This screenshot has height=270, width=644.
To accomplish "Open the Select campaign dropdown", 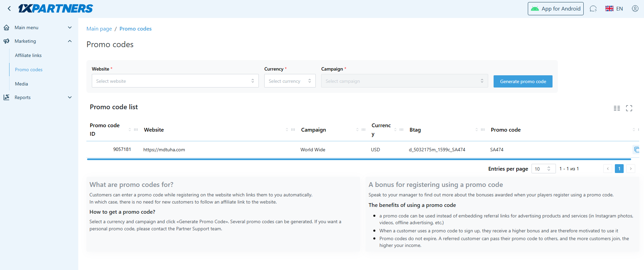I will [404, 81].
